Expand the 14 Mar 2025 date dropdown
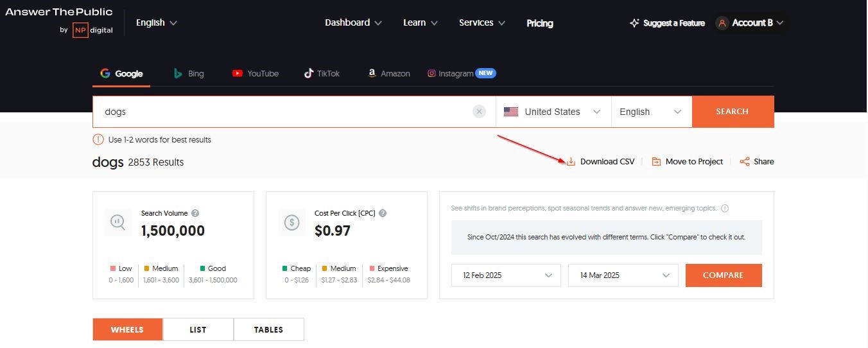Image resolution: width=868 pixels, height=348 pixels. tap(623, 275)
